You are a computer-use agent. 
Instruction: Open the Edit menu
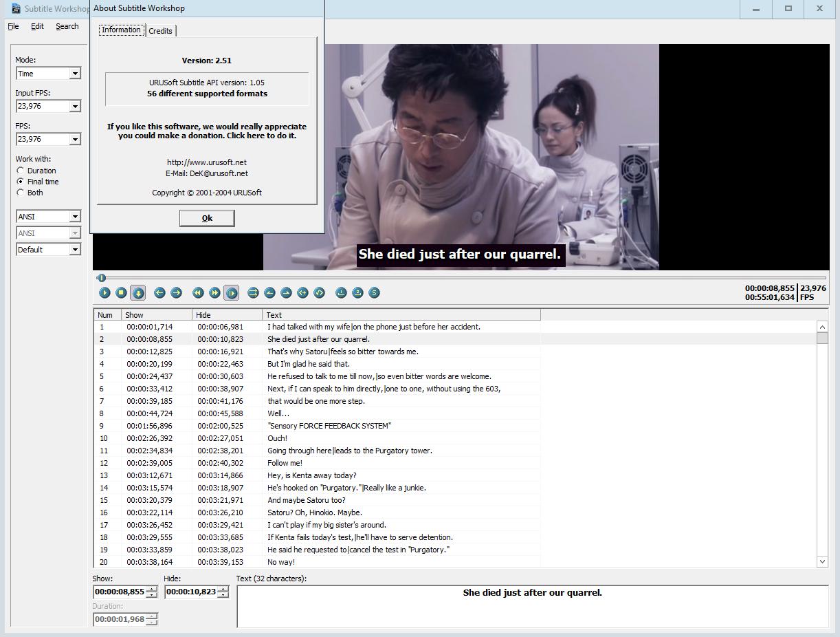point(37,26)
